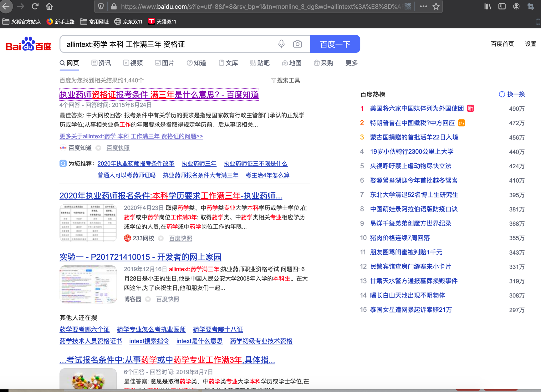This screenshot has width=541, height=392.
Task: Open the dropdown arrow beside 博客园 source
Action: point(148,299)
